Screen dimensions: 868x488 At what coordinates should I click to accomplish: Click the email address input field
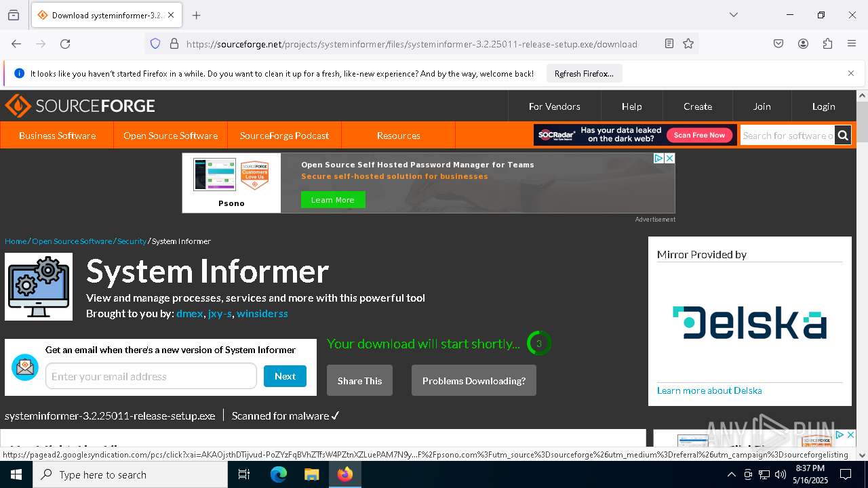click(151, 376)
